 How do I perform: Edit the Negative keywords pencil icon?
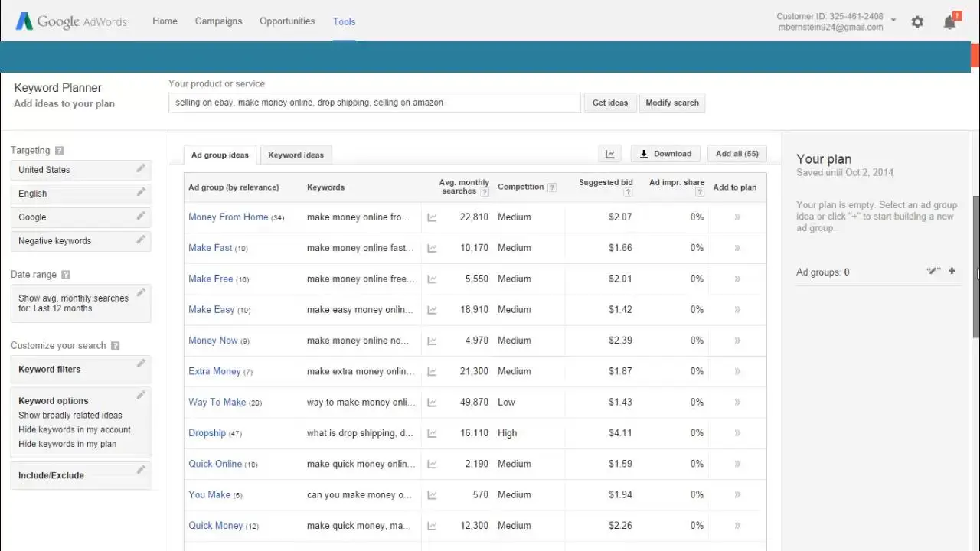click(x=141, y=240)
